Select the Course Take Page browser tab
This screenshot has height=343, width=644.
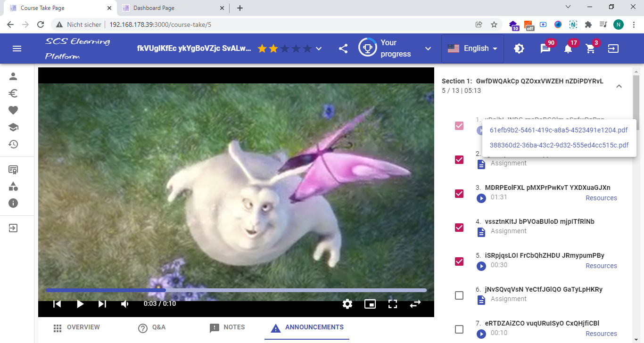tap(59, 8)
